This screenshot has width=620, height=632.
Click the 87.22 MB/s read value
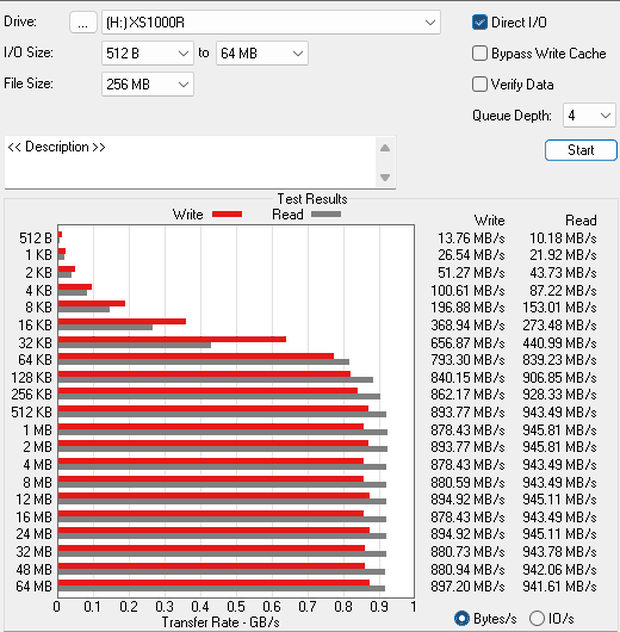pyautogui.click(x=563, y=291)
